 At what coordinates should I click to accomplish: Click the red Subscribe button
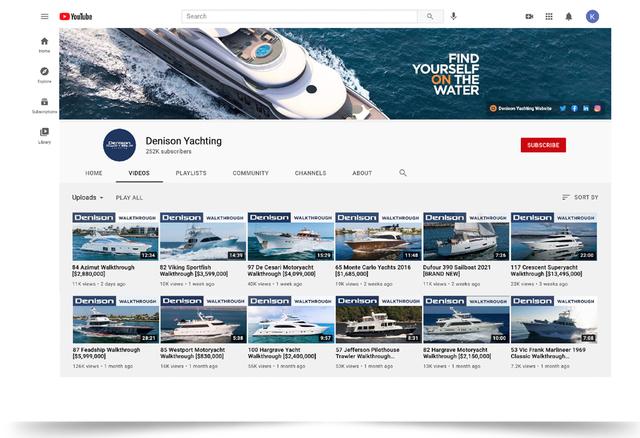(543, 145)
